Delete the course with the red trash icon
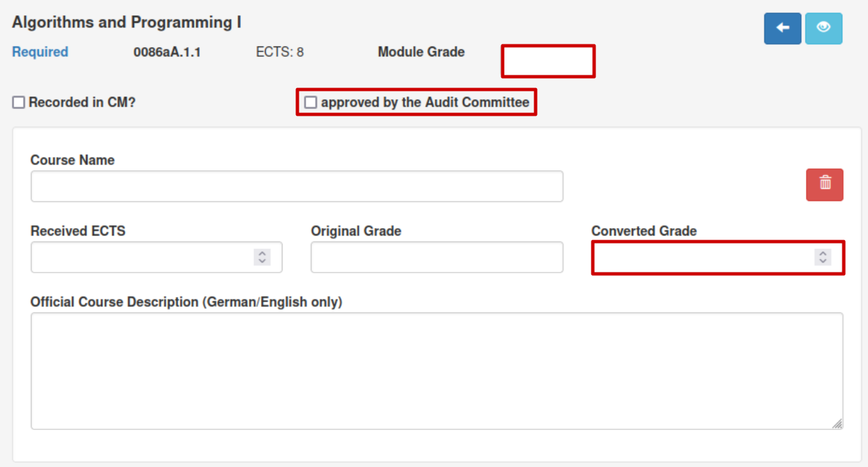The width and height of the screenshot is (868, 467). coord(825,184)
